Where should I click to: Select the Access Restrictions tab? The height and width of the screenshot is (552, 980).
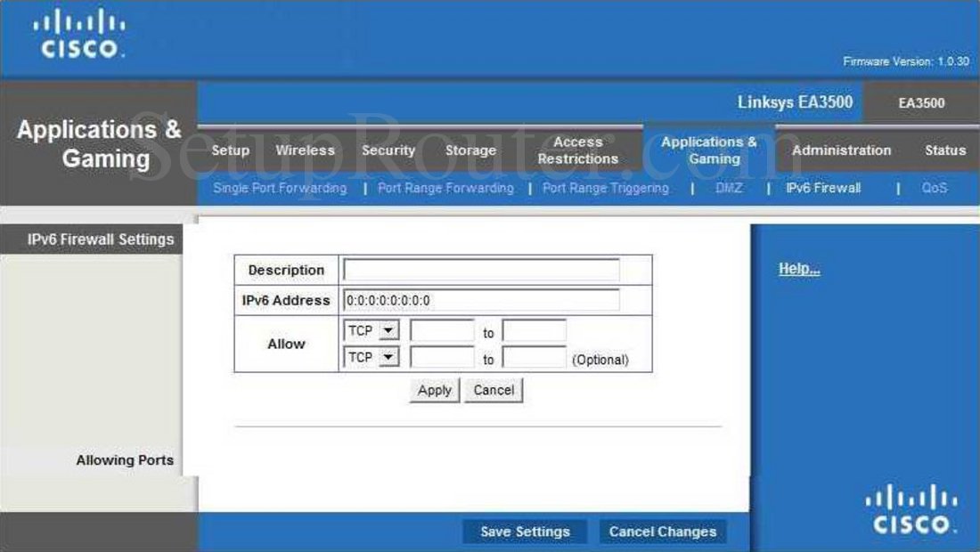pos(577,150)
